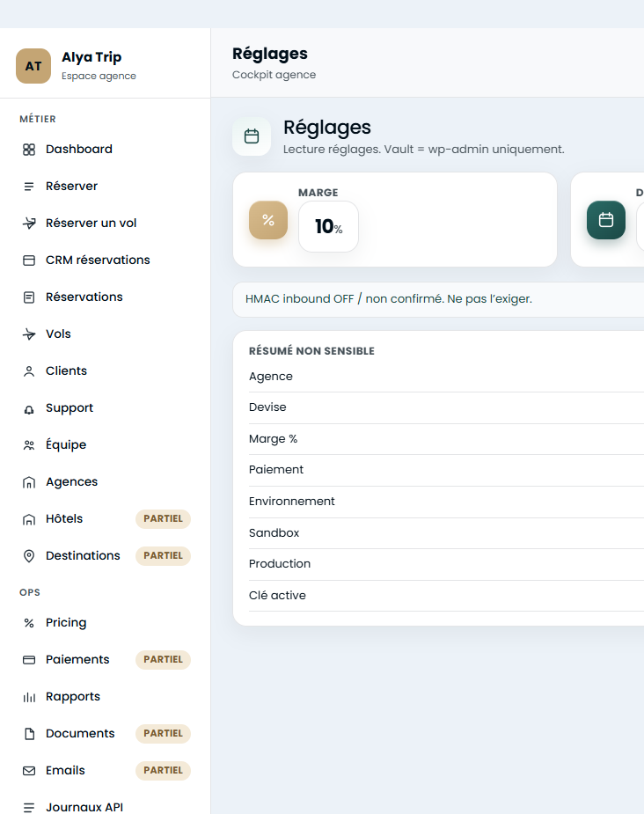
Task: Click the Paiement summary row
Action: click(x=446, y=470)
